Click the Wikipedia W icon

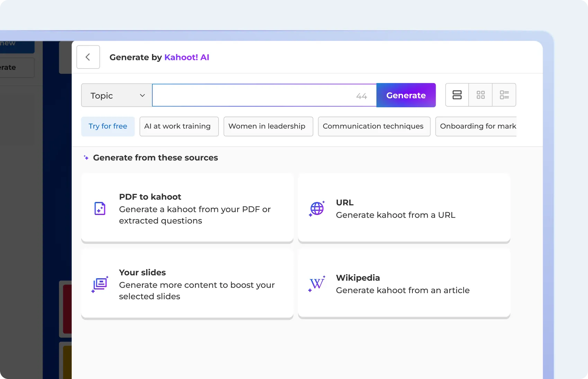pyautogui.click(x=317, y=284)
